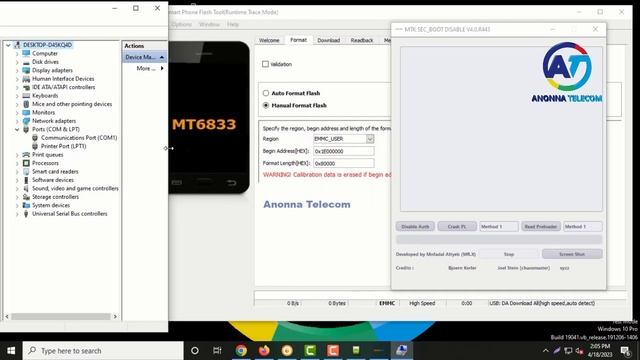This screenshot has width=640, height=360.
Task: Click the Disable Auth button
Action: [x=415, y=227]
